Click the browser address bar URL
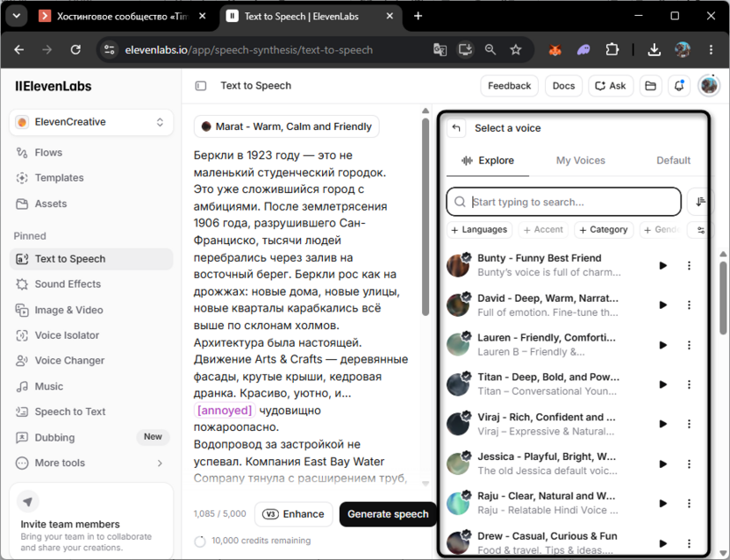Viewport: 730px width, 560px height. (248, 50)
